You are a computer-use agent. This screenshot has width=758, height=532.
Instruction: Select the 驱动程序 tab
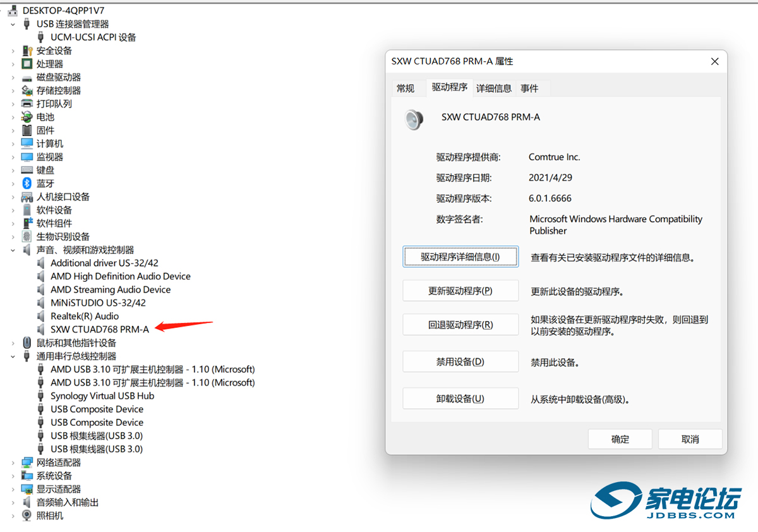pyautogui.click(x=450, y=87)
